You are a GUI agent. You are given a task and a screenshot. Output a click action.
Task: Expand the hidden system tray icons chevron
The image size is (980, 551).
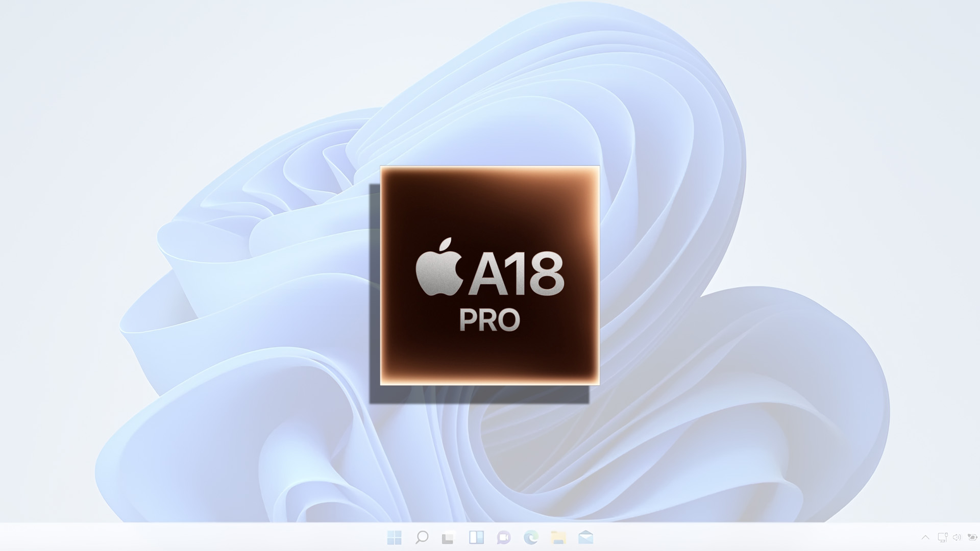925,537
